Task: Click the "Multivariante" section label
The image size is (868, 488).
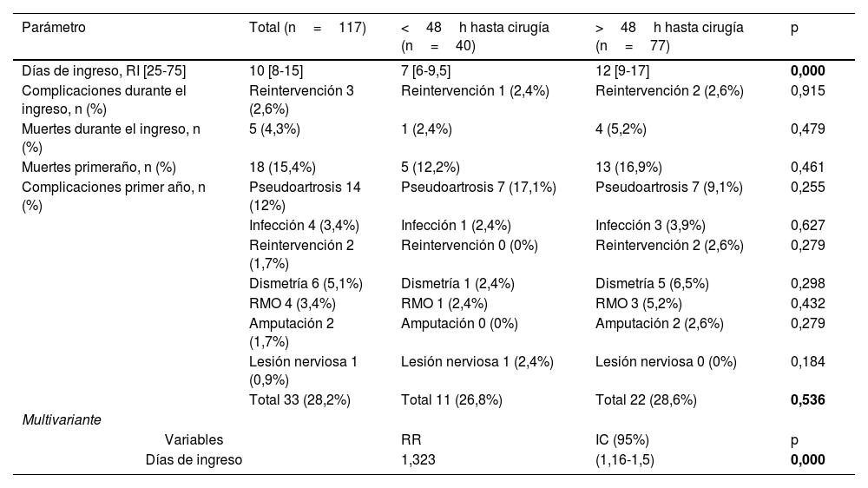Action: pos(62,420)
